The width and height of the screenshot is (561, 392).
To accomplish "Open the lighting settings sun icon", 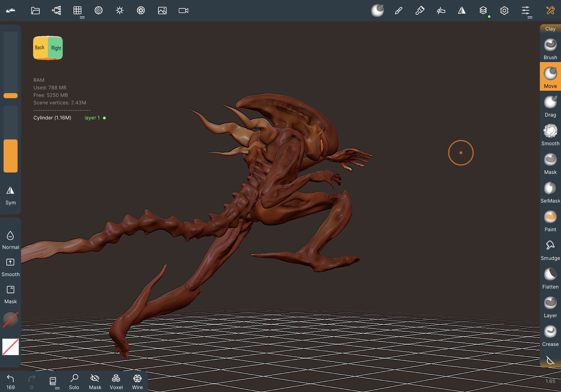I will (120, 11).
